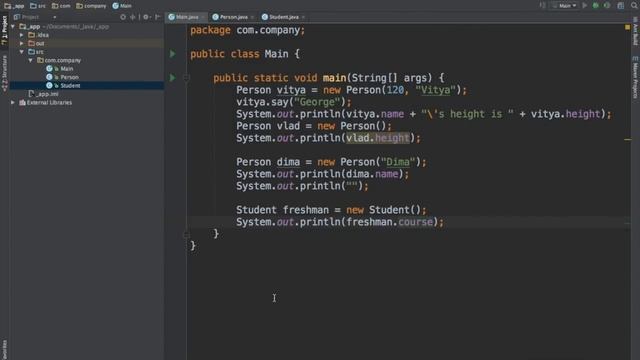Collapse the src folder
This screenshot has height=360, width=640.
(22, 52)
